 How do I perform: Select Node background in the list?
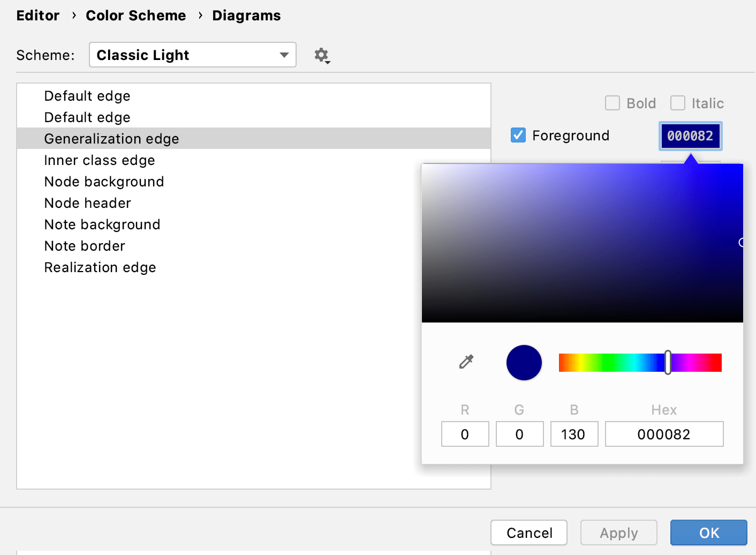tap(104, 182)
